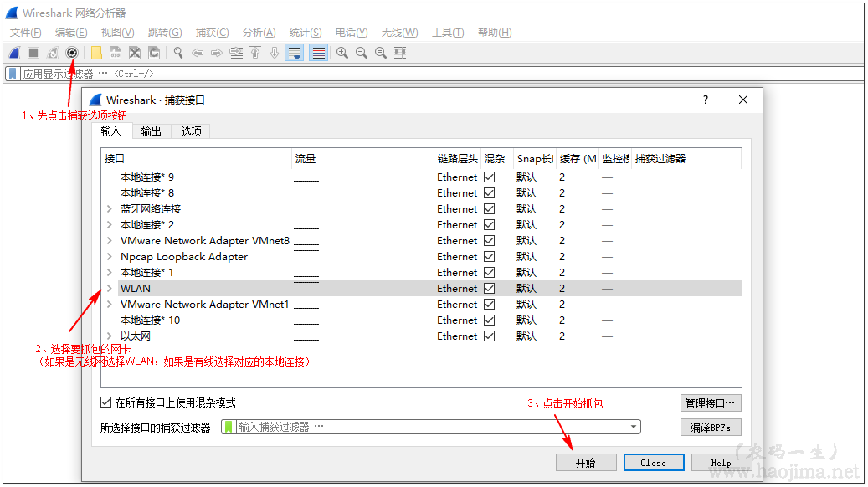
Task: Toggle 在所有接口上使用混杂模式 checkbox
Action: click(105, 401)
